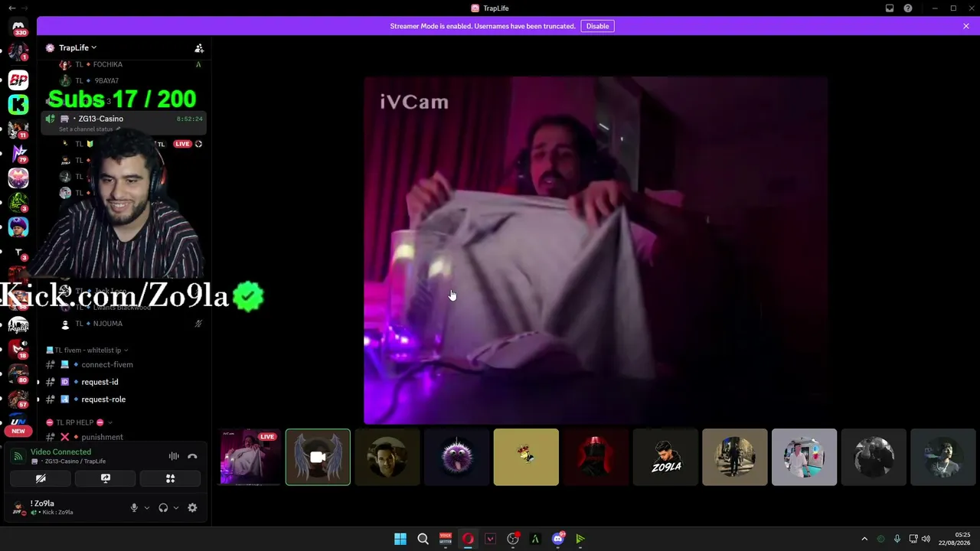
Task: Toggle microphone icon in system tray
Action: coord(897,539)
